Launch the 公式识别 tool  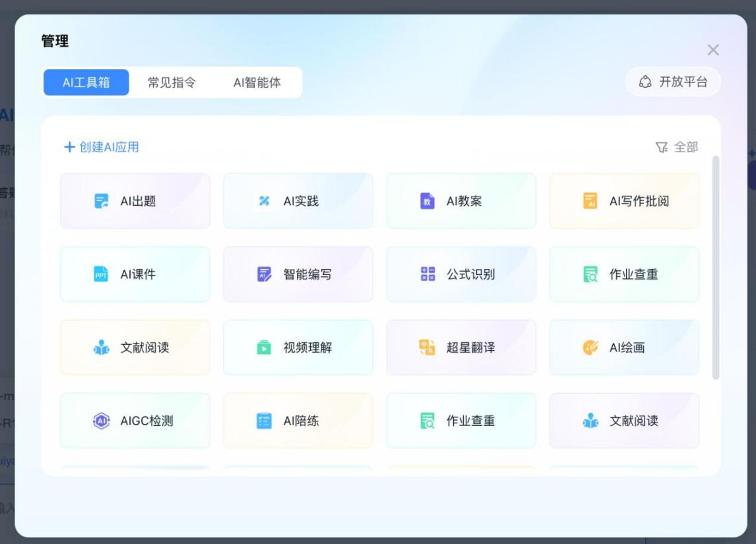click(460, 274)
